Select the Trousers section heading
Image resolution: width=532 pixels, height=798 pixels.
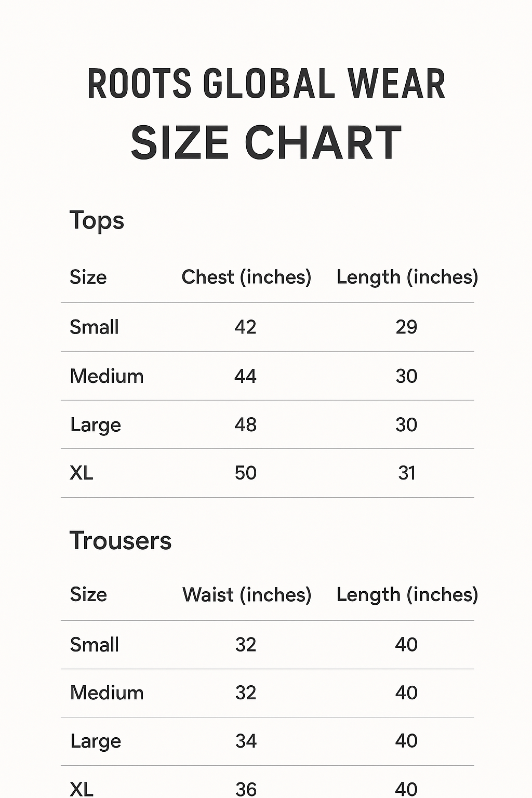(x=121, y=541)
